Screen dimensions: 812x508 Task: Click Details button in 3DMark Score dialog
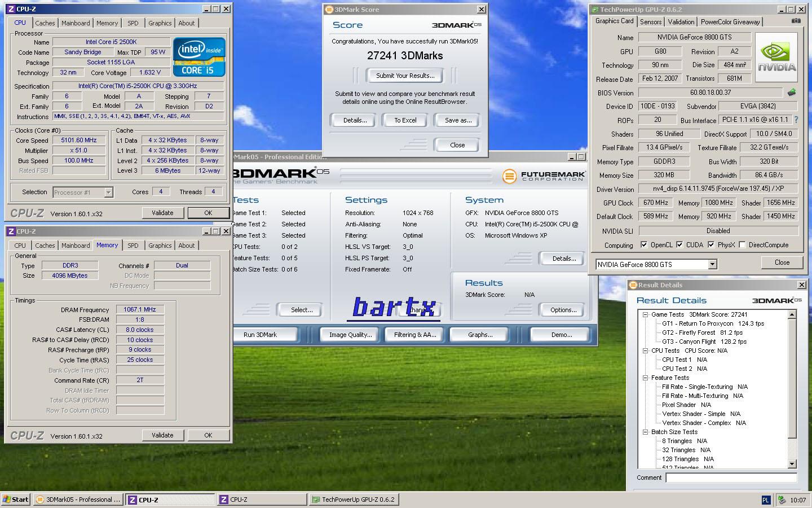[x=355, y=120]
